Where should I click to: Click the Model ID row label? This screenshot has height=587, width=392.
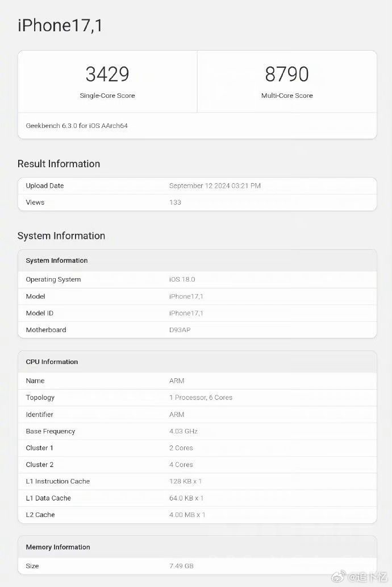point(40,313)
